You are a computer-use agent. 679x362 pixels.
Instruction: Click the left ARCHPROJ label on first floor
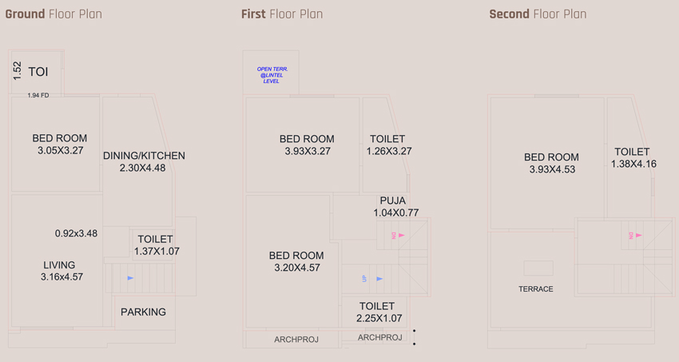pos(296,339)
